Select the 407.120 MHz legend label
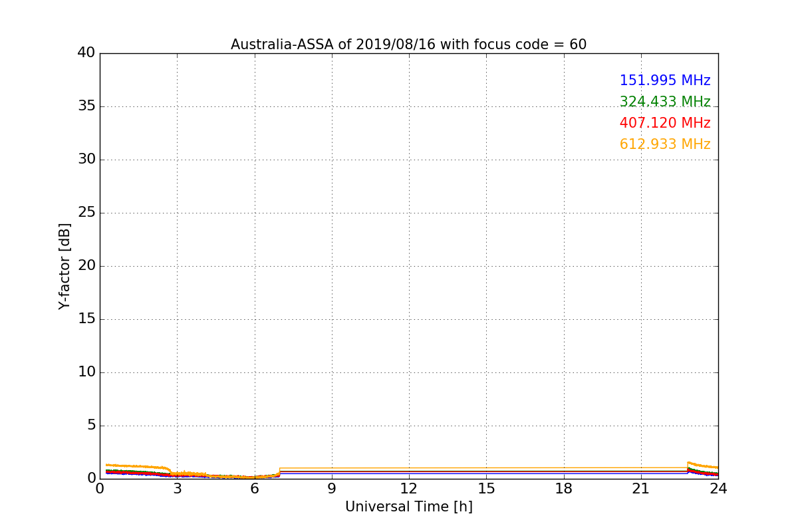The width and height of the screenshot is (798, 532). coord(665,123)
